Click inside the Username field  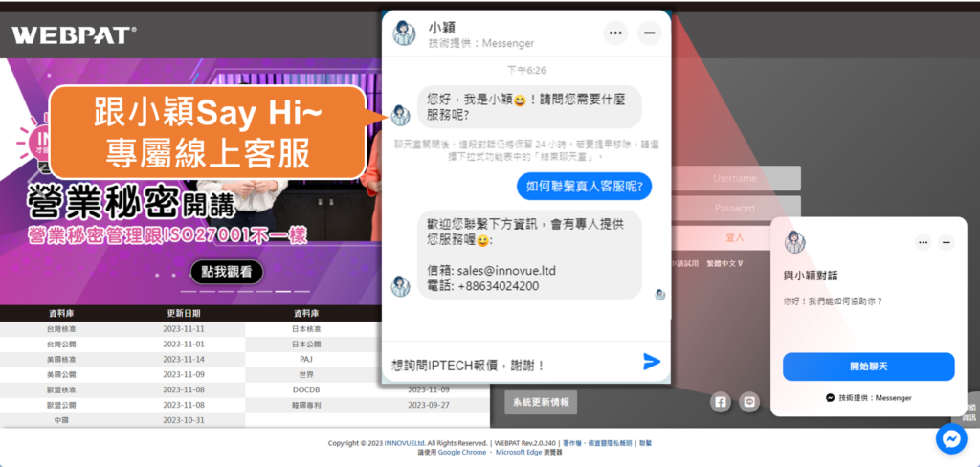736,178
